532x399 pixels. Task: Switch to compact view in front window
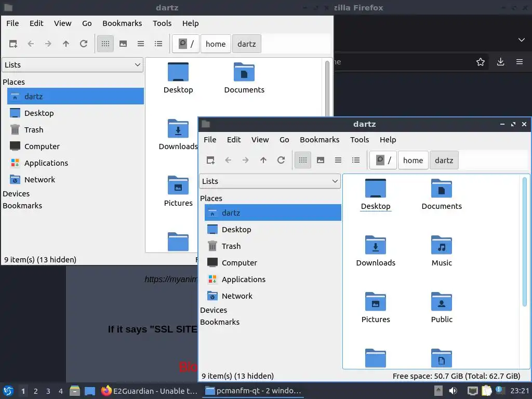click(338, 160)
